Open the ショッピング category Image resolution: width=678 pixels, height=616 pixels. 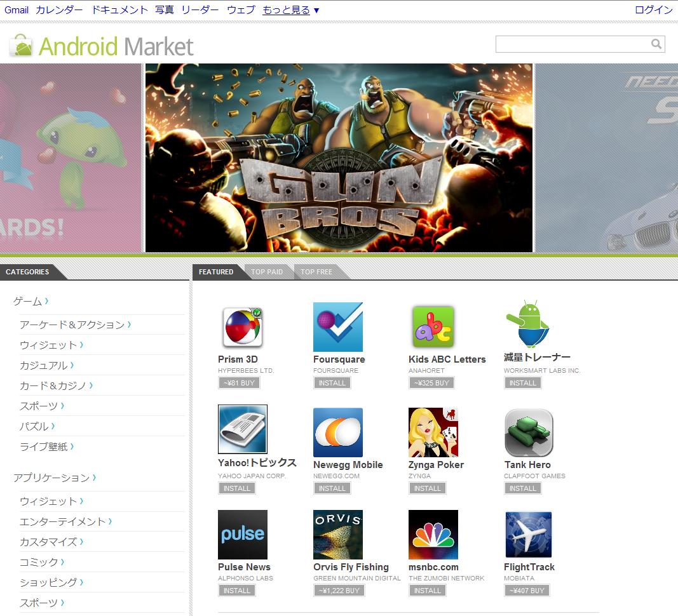point(51,582)
